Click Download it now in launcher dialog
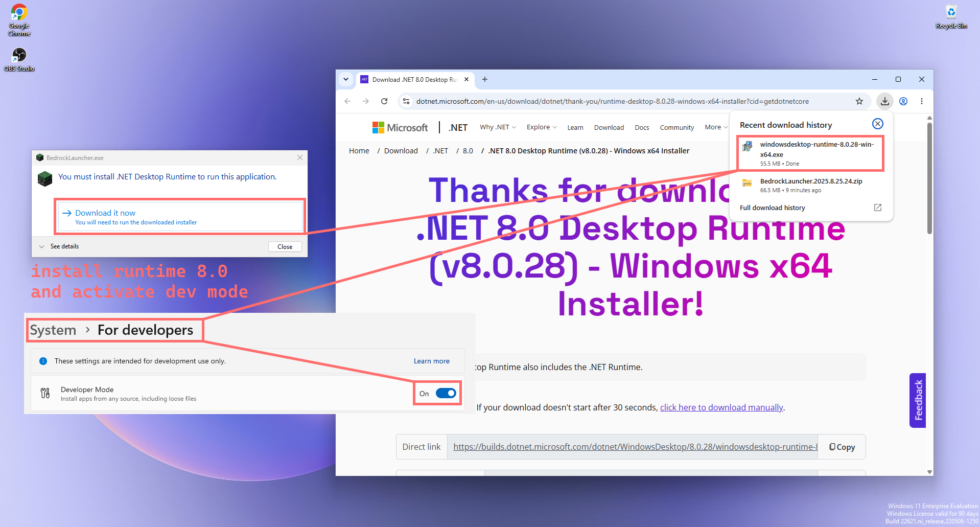The height and width of the screenshot is (527, 980). pos(180,217)
